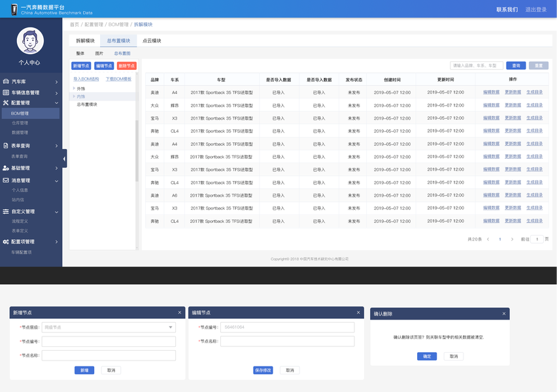Collapse the 消息管理 menu chevron
This screenshot has width=557, height=392.
pos(56,181)
